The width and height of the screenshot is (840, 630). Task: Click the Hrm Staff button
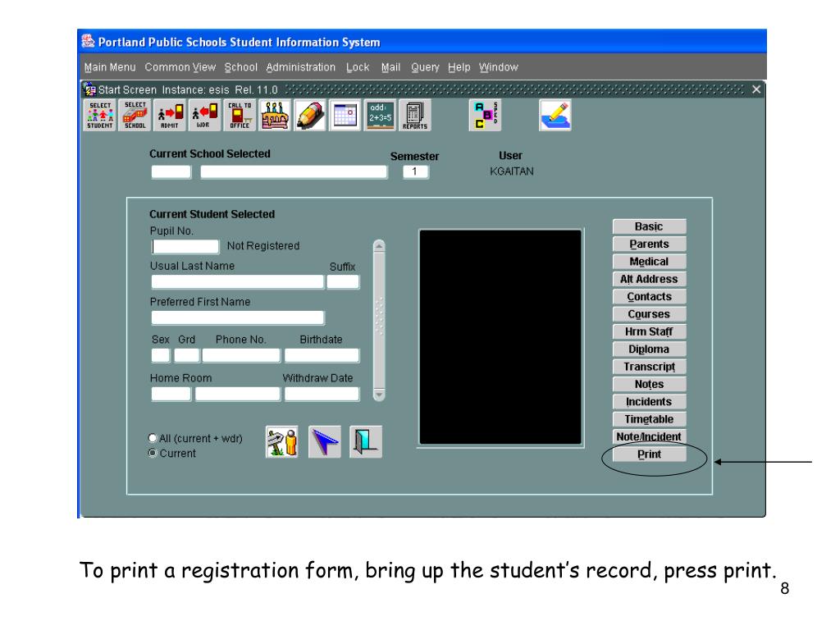pyautogui.click(x=650, y=331)
